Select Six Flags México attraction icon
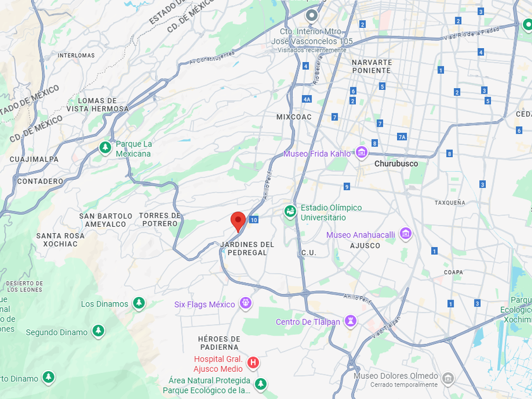Image resolution: width=532 pixels, height=399 pixels. (246, 303)
